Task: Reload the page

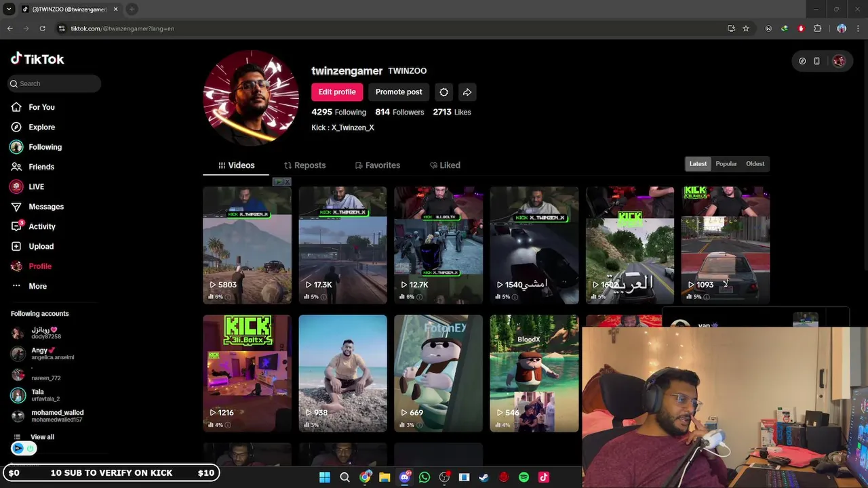Action: click(42, 28)
